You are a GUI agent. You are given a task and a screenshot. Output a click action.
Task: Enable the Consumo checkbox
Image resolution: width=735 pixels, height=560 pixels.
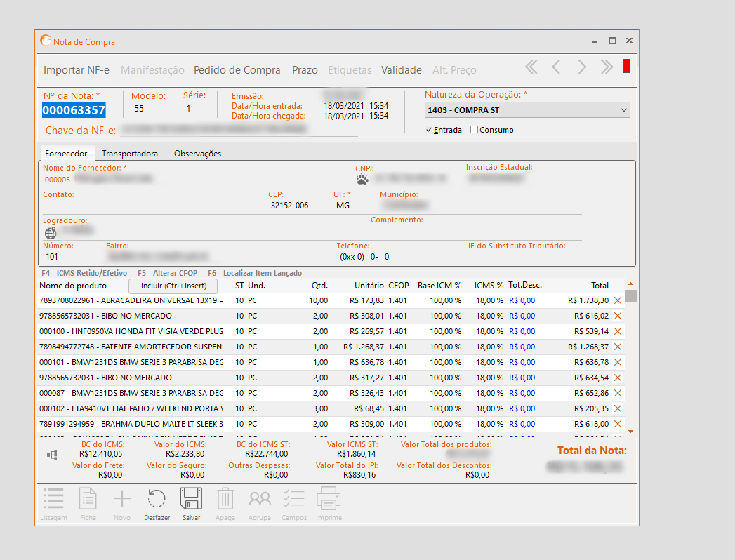[x=475, y=130]
